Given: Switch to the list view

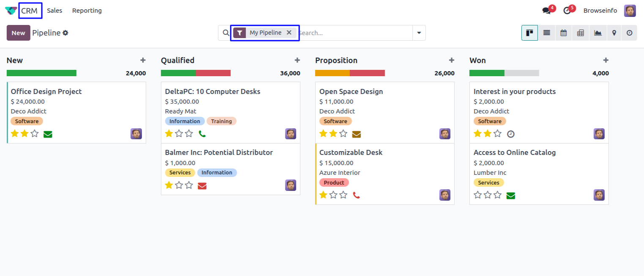Looking at the screenshot, I should click(546, 33).
